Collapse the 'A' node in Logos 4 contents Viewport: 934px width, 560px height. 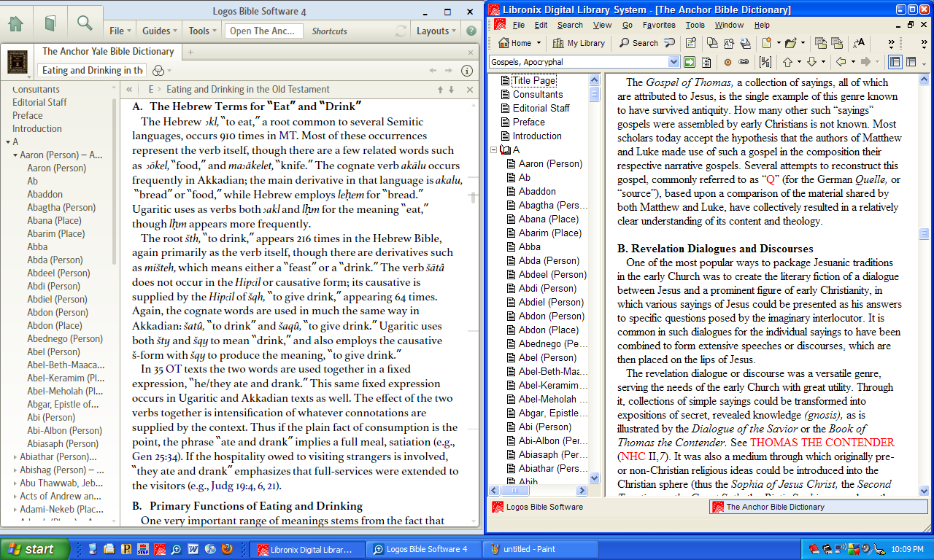click(7, 142)
